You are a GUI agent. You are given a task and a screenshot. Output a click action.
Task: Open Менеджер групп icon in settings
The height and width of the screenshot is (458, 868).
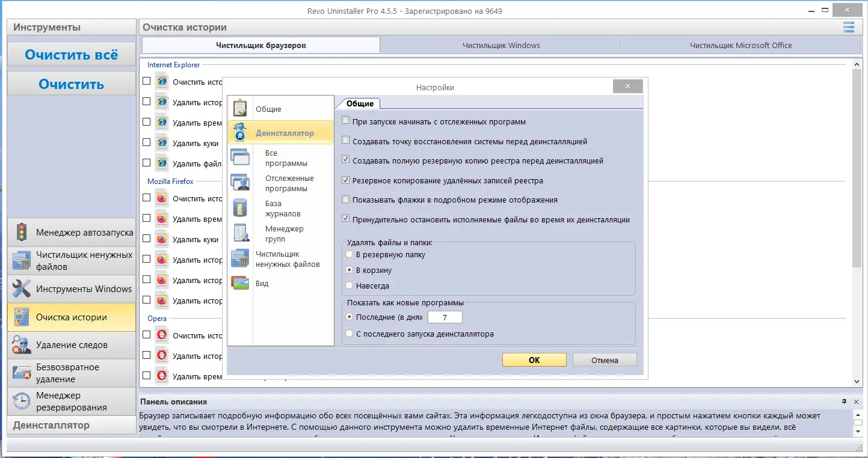click(x=240, y=233)
